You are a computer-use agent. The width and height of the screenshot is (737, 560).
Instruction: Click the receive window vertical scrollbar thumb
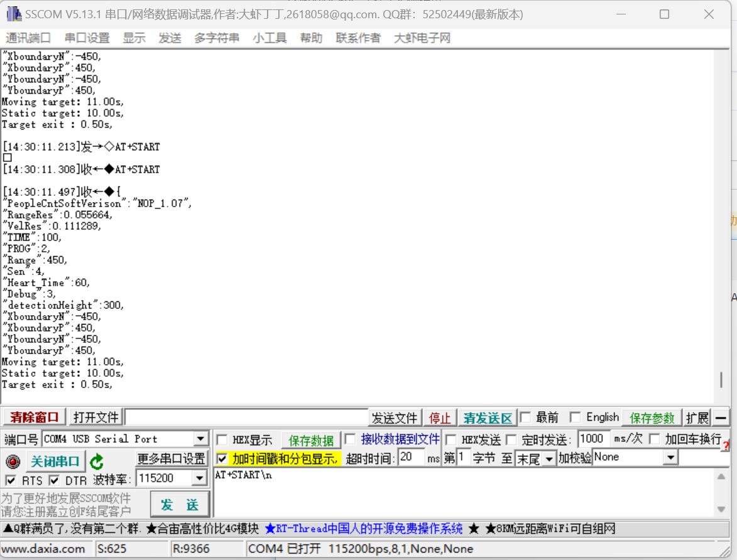(x=721, y=380)
